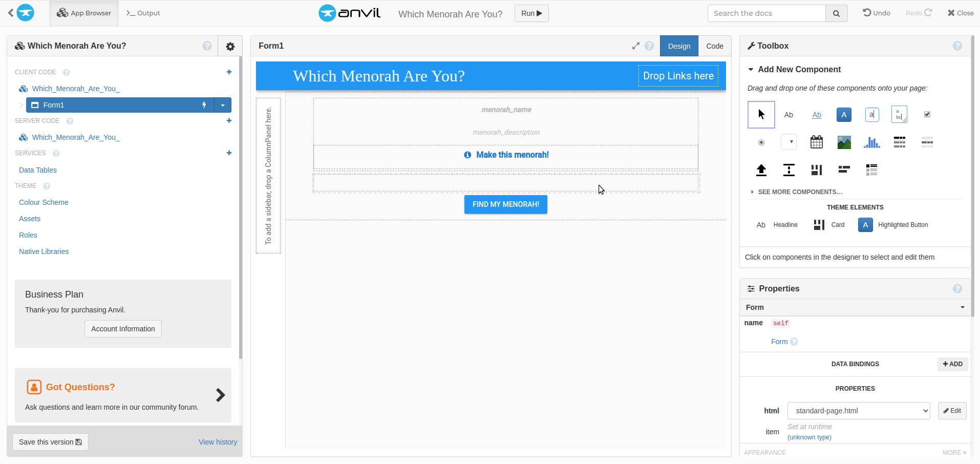
Task: Select the pointer cursor tool in Toolbox
Action: click(761, 115)
